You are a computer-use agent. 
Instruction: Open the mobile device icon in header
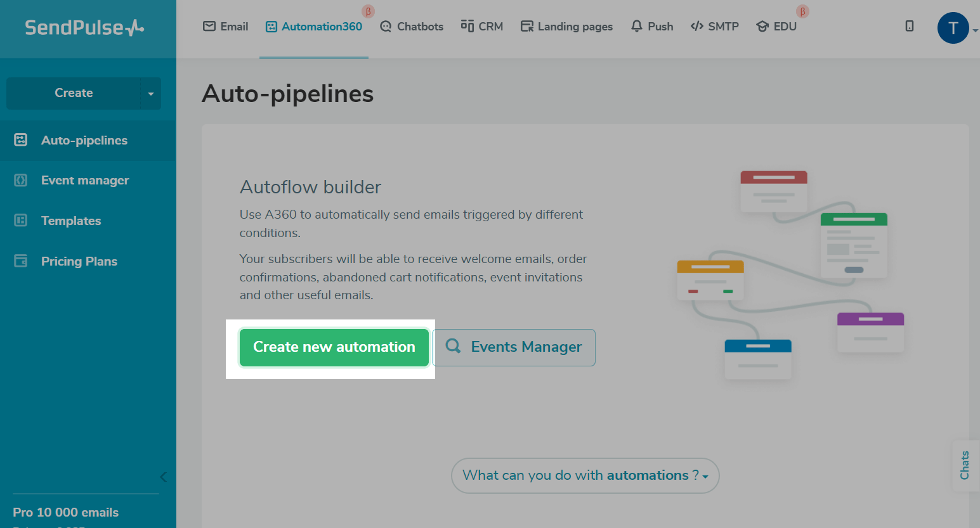(x=909, y=26)
